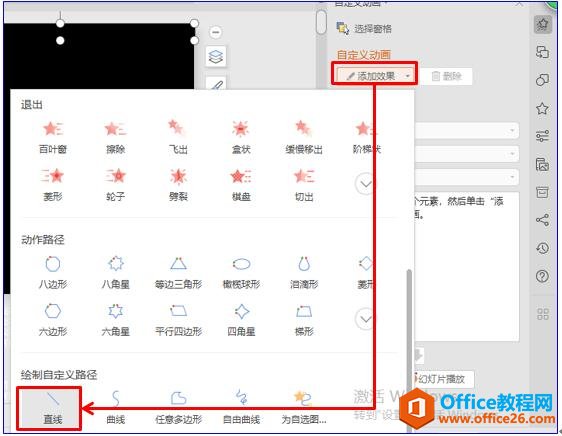
Task: Click the slide editor vertical scrollbar
Action: coord(322,22)
